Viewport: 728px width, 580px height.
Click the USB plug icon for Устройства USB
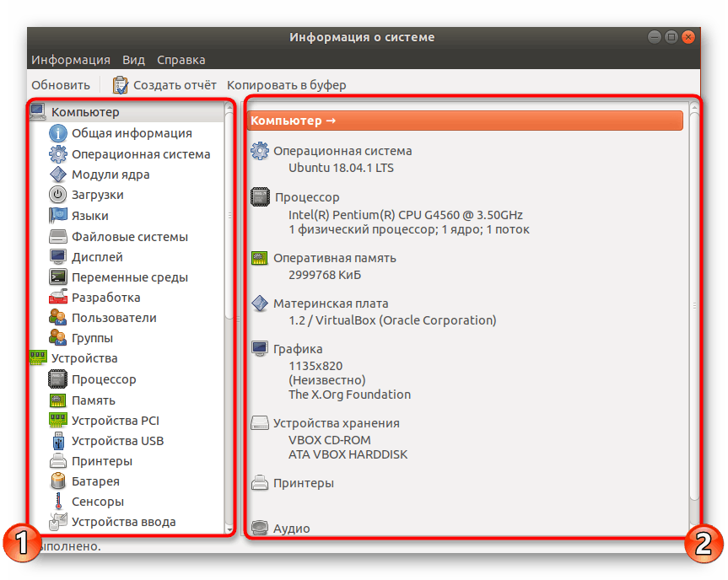click(x=58, y=441)
